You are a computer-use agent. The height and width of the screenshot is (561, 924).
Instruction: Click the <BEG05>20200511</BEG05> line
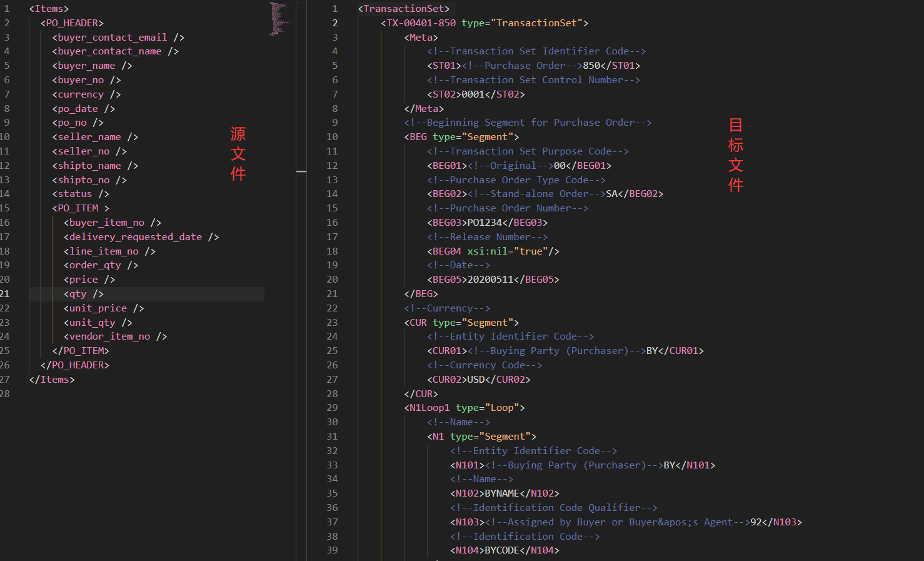click(x=493, y=280)
